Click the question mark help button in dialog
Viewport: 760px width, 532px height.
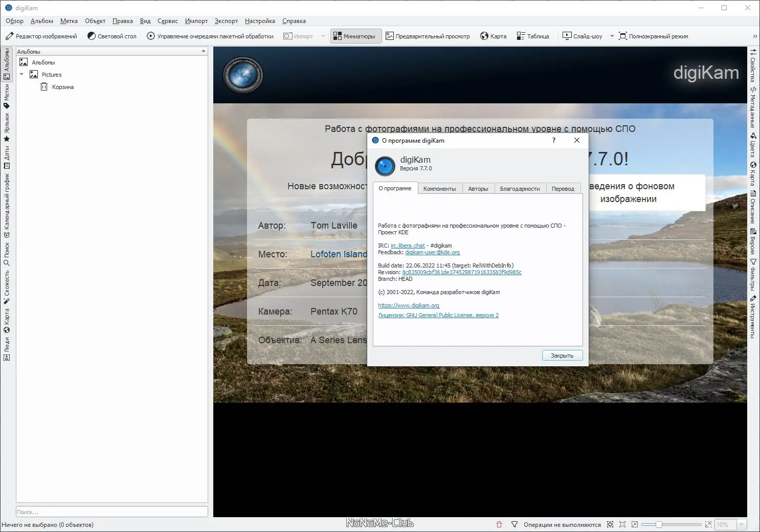[554, 140]
